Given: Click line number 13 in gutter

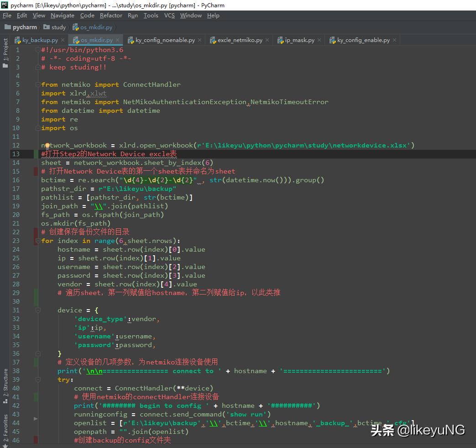Looking at the screenshot, I should (x=16, y=154).
